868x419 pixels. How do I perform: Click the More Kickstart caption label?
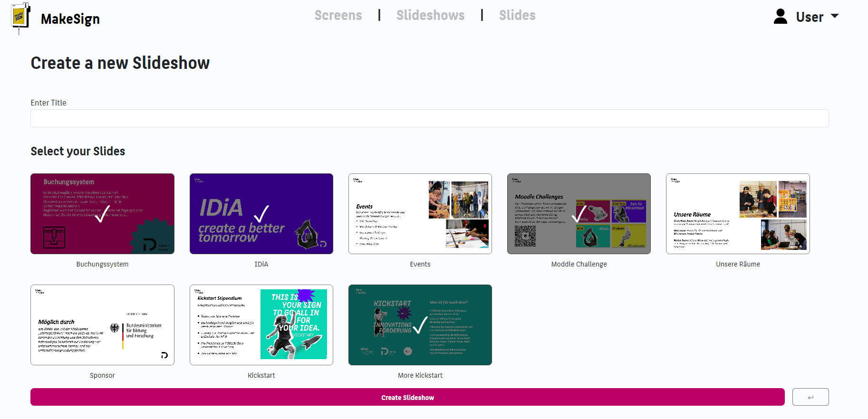pyautogui.click(x=420, y=375)
